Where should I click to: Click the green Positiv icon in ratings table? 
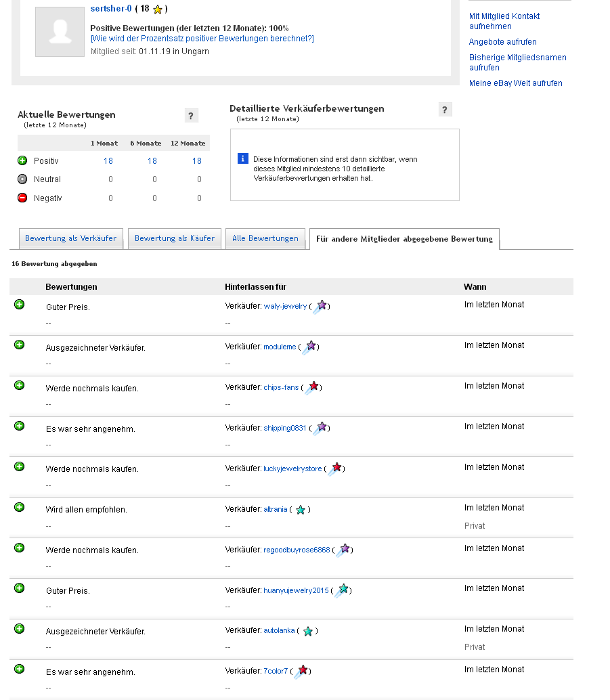coord(22,160)
